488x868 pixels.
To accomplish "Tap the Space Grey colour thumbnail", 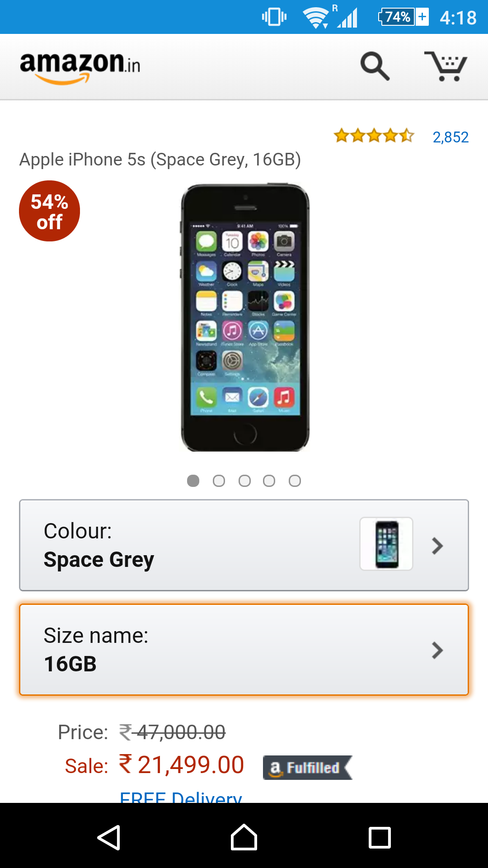I will (x=386, y=544).
